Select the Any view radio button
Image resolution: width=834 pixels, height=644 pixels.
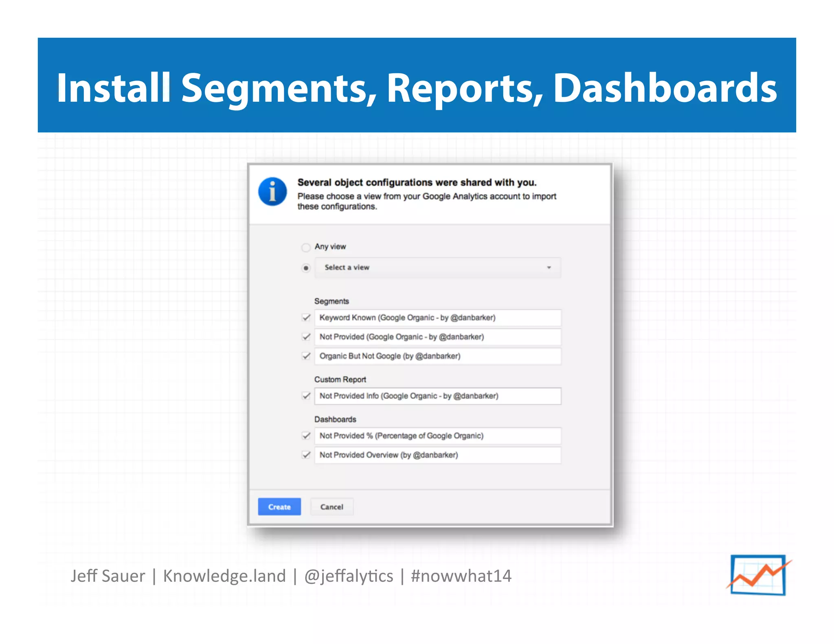[x=306, y=247]
